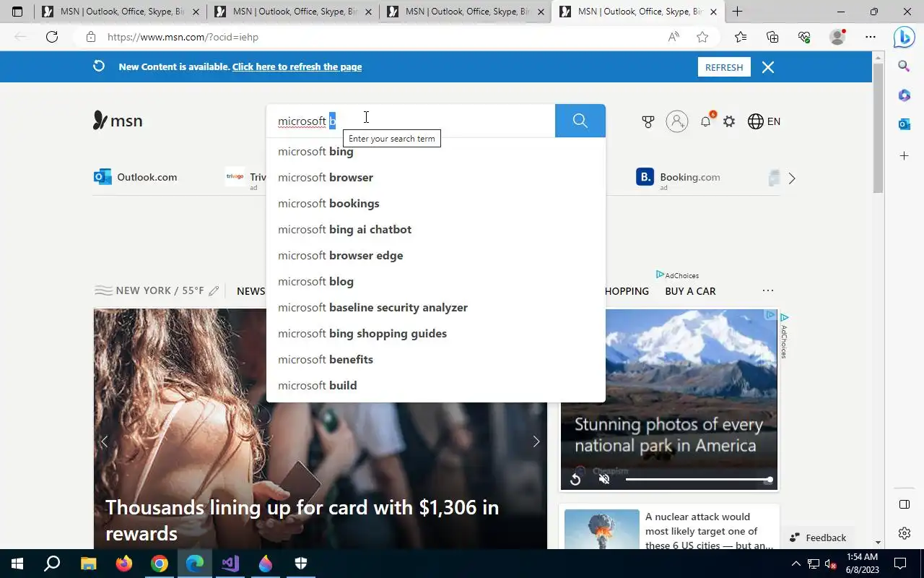The height and width of the screenshot is (578, 924).
Task: Open tab actions menu icon
Action: coord(17,12)
